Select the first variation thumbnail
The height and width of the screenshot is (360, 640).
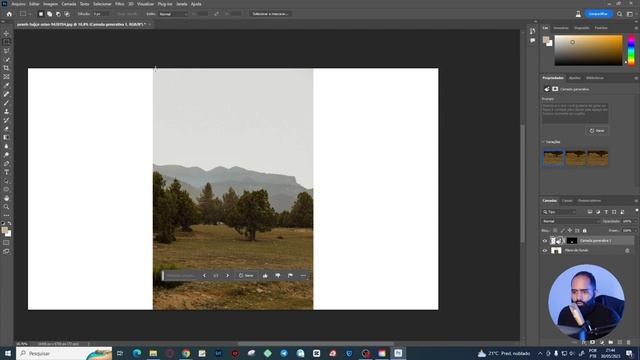point(553,158)
